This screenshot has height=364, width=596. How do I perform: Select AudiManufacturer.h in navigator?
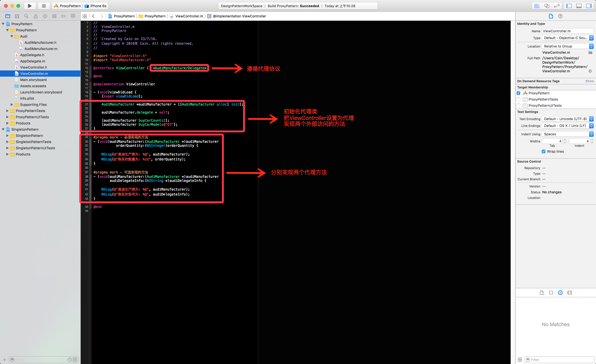(x=40, y=43)
